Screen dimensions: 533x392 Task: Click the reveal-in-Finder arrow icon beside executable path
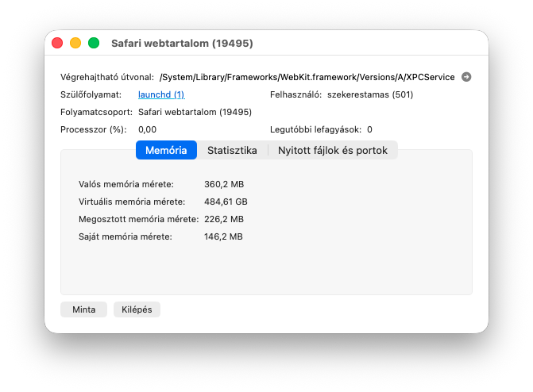466,77
